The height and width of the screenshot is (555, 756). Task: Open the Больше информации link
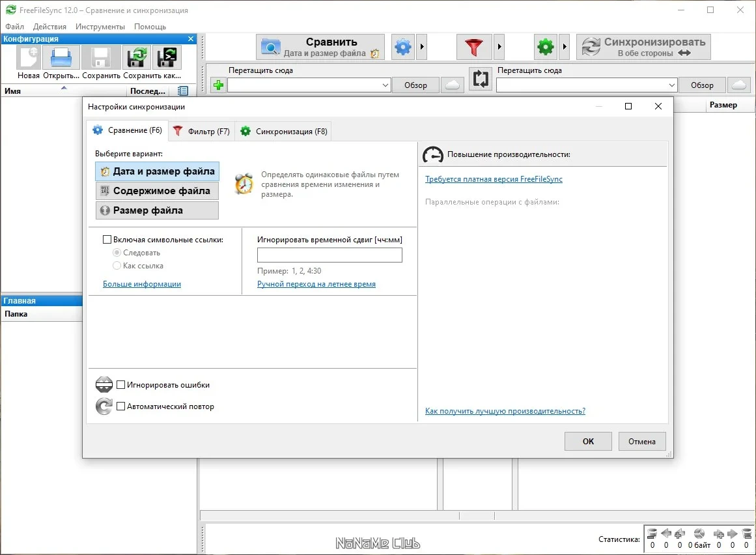pyautogui.click(x=142, y=284)
